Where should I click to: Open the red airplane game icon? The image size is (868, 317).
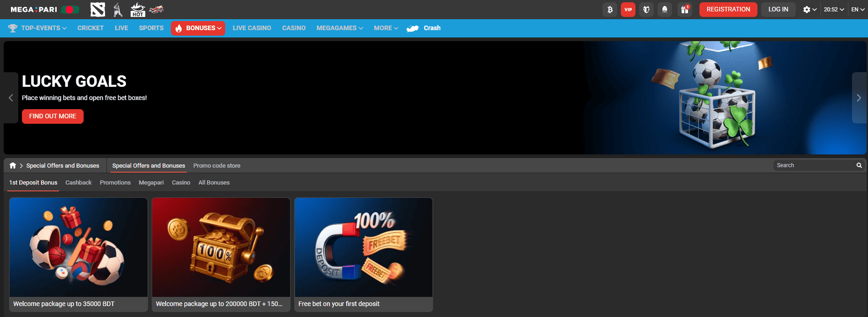tap(156, 9)
